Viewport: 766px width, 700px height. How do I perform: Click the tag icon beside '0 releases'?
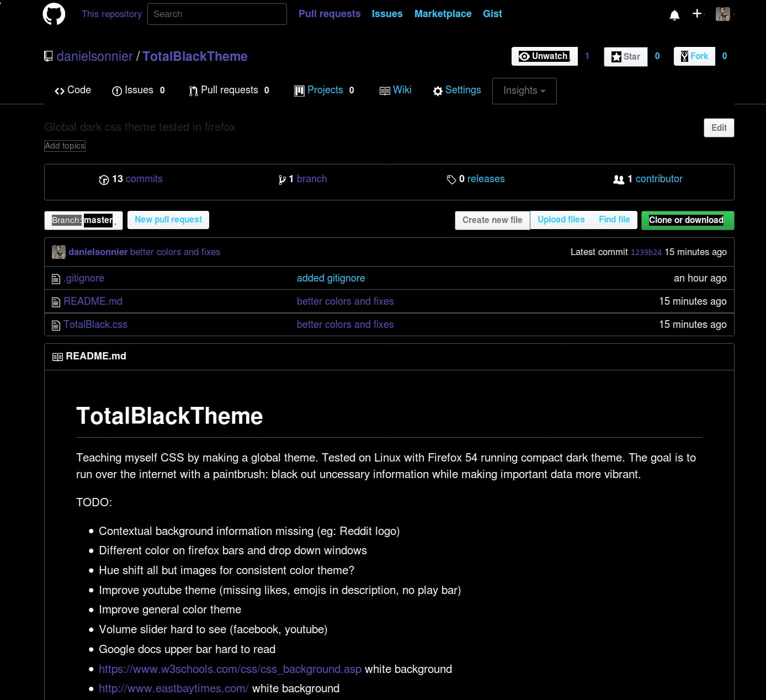click(451, 179)
